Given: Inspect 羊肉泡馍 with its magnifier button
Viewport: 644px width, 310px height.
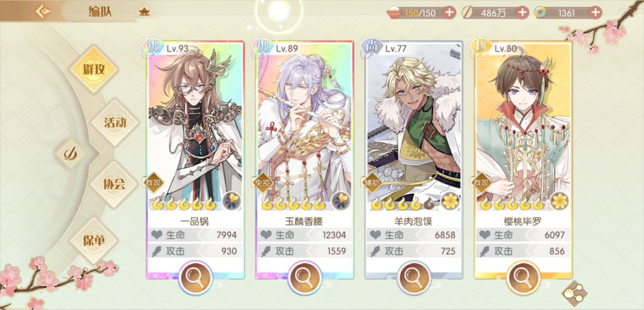Looking at the screenshot, I should point(414,278).
